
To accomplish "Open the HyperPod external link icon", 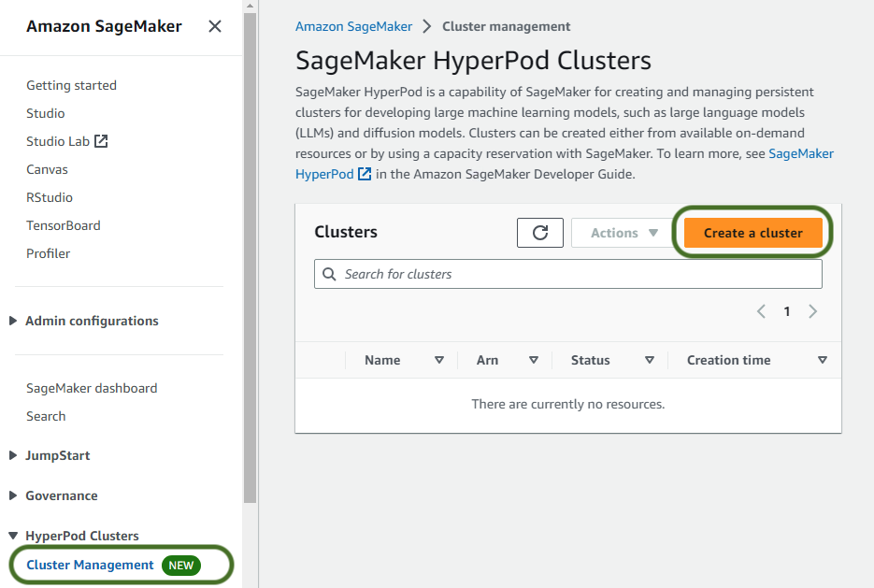I will (x=365, y=174).
